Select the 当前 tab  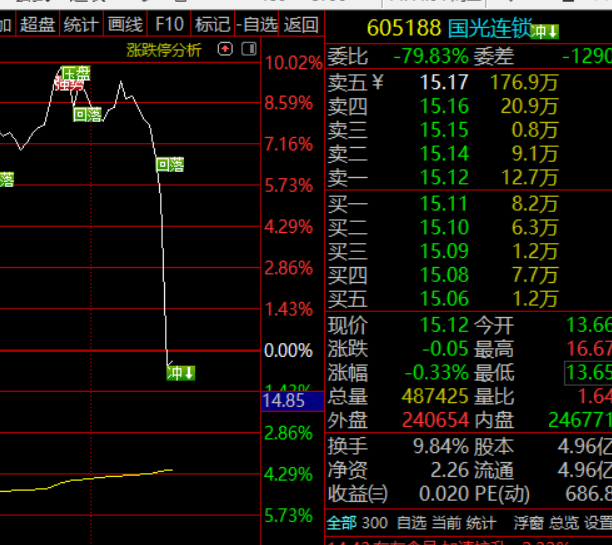[447, 523]
